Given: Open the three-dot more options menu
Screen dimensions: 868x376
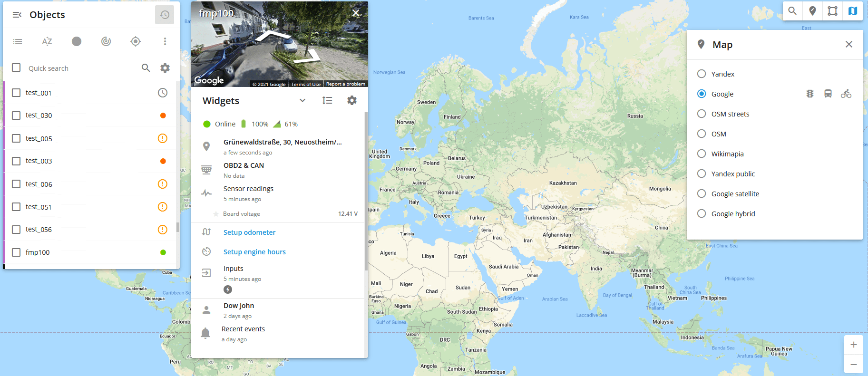Looking at the screenshot, I should [165, 41].
